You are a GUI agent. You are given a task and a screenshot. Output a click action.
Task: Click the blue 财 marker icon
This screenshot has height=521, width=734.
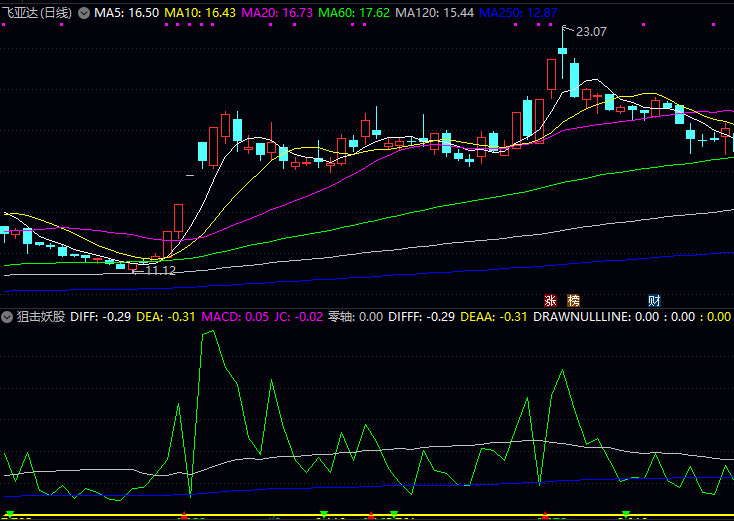click(654, 300)
